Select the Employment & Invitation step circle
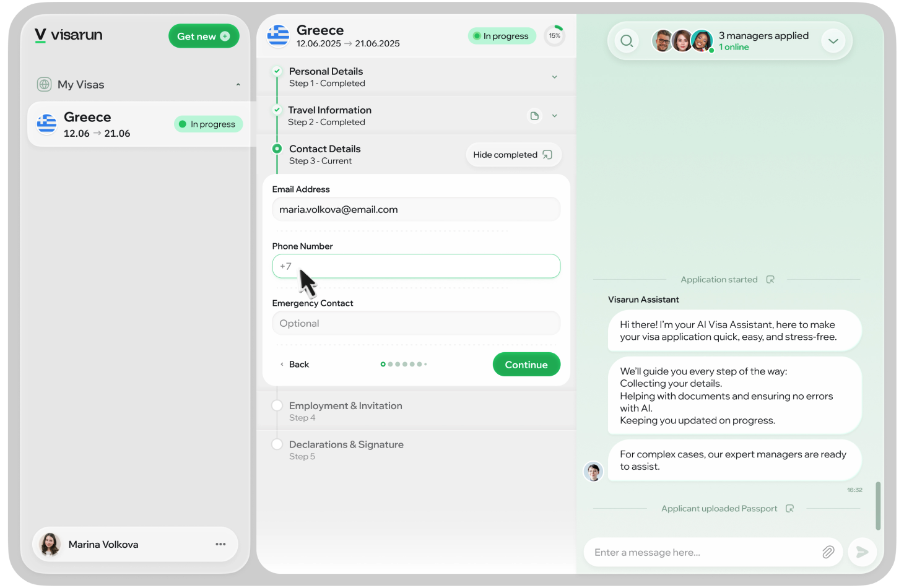This screenshot has height=588, width=904. (277, 405)
